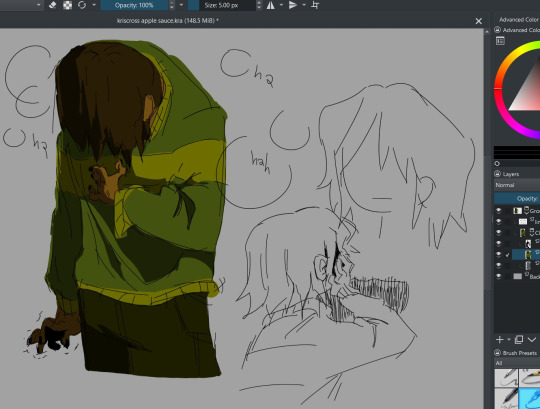Toggle preserve alpha checkerboard icon
540x409 pixels.
pos(67,5)
